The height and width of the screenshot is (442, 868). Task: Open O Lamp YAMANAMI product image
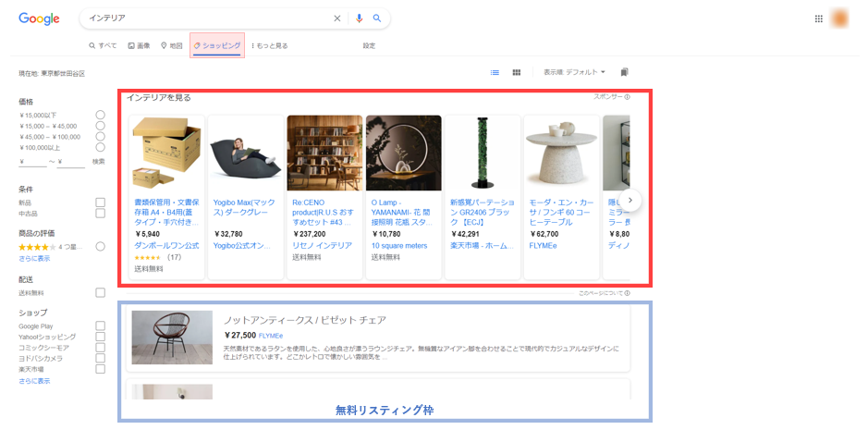[404, 153]
